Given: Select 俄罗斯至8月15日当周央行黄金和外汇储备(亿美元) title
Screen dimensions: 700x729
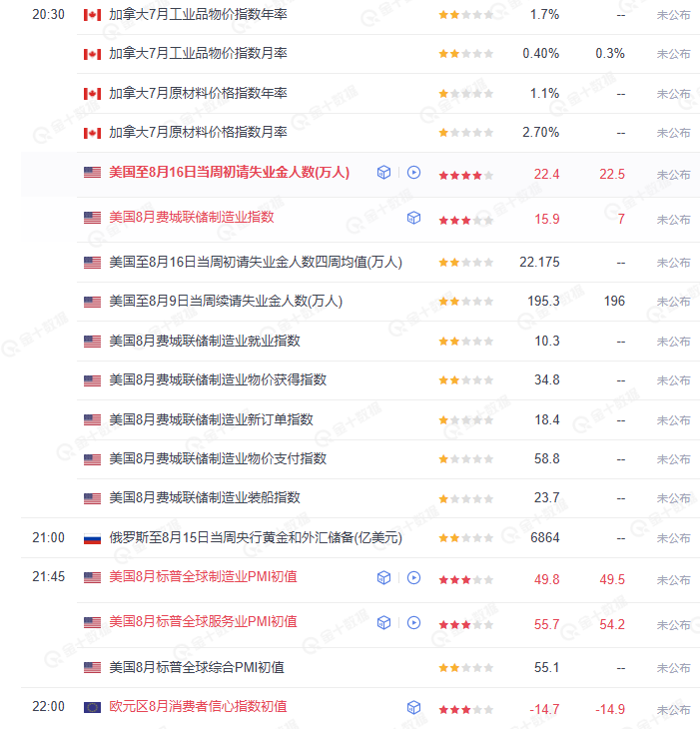Looking at the screenshot, I should tap(256, 538).
